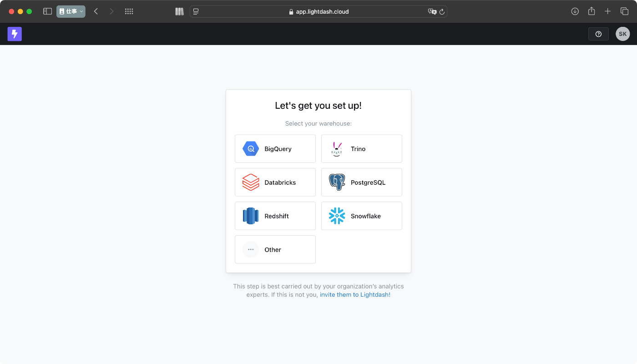Click the translate page icon
Image resolution: width=637 pixels, height=364 pixels.
tap(432, 12)
